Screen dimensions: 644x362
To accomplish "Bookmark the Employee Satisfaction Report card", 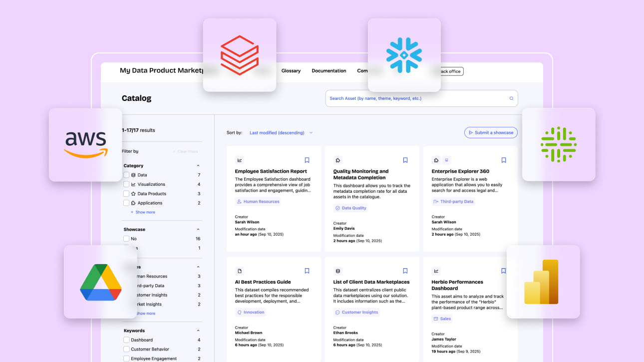I will point(307,160).
